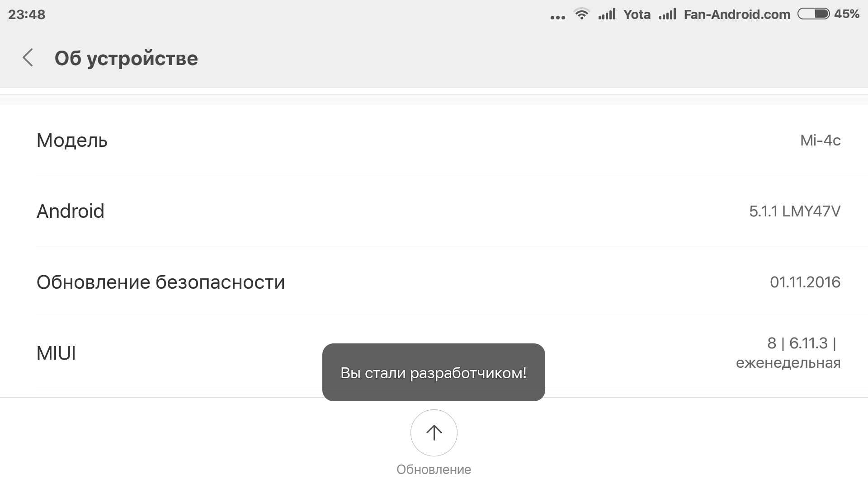The image size is (868, 488).
Task: Tap the first SIM signal bars
Action: pyautogui.click(x=607, y=14)
